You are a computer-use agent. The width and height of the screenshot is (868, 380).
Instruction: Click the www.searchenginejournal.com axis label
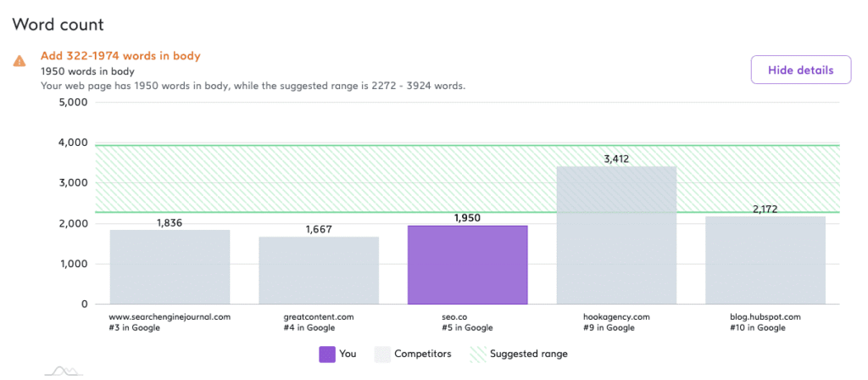tap(170, 316)
